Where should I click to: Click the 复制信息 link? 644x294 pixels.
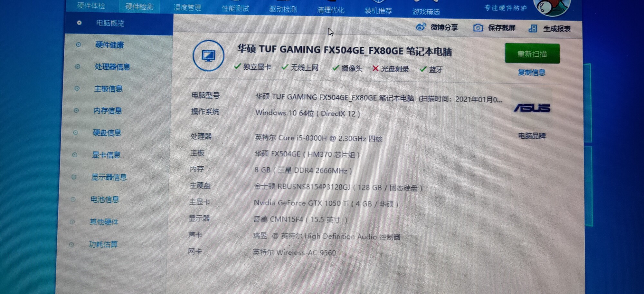coord(532,73)
